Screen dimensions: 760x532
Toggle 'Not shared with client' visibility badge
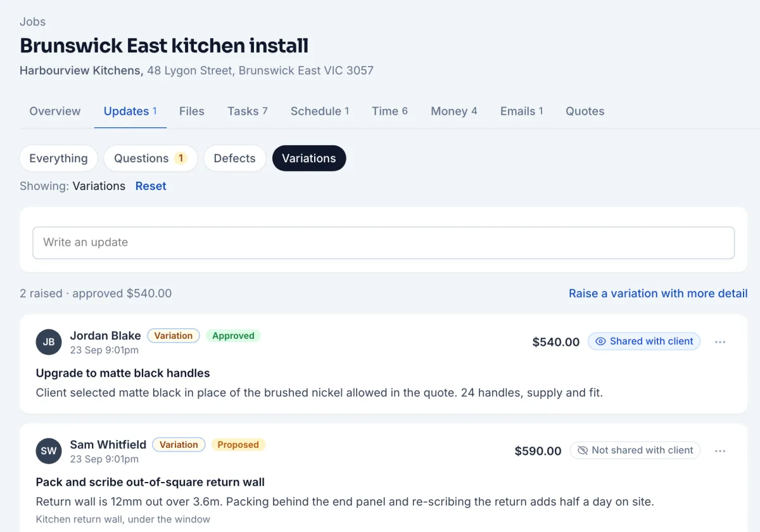click(x=635, y=450)
